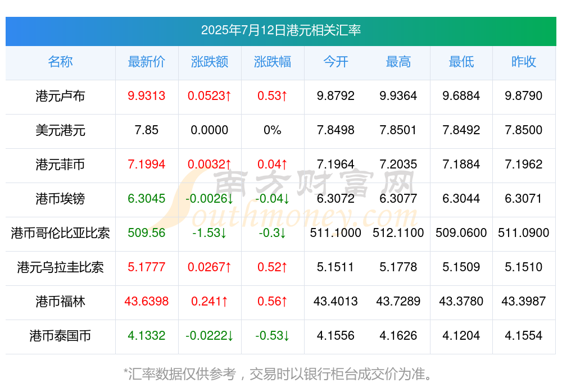Viewport: 562px width, 392px height.
Task: Click previous close 9.8790
Action: click(524, 95)
